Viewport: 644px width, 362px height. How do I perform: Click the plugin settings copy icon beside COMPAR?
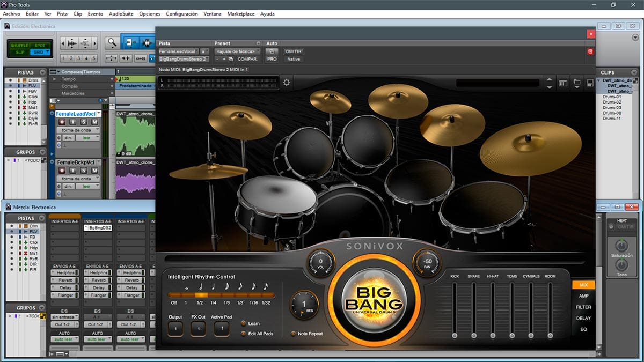pyautogui.click(x=231, y=59)
